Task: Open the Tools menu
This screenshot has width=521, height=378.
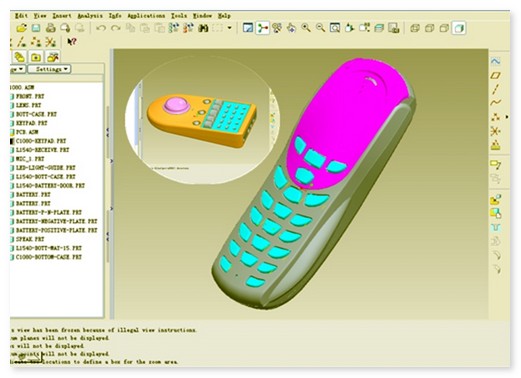Action: click(x=179, y=16)
